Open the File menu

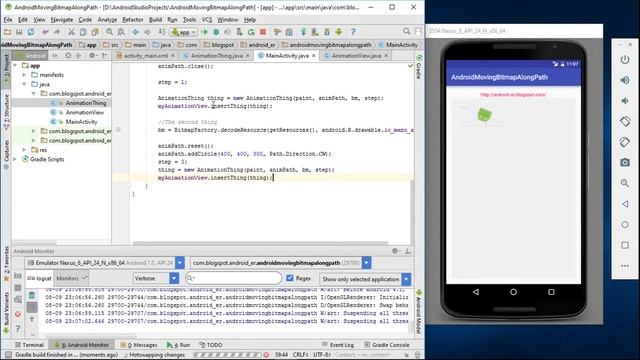click(x=8, y=20)
